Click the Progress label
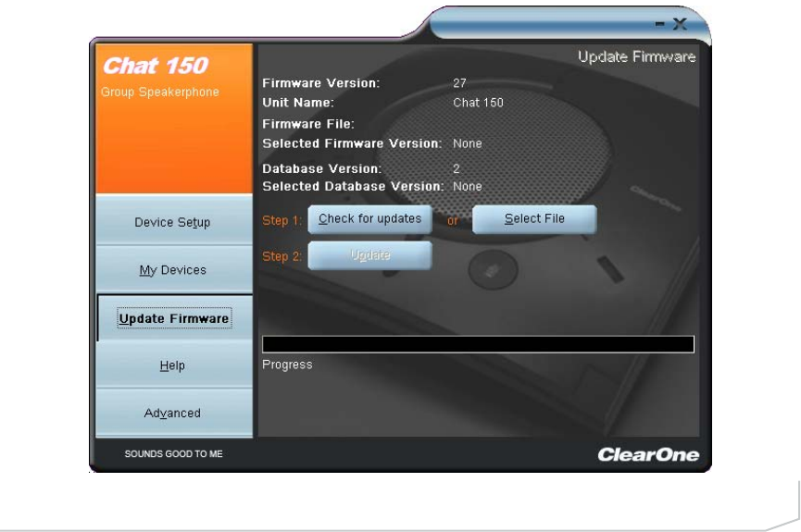The height and width of the screenshot is (532, 801). pos(287,365)
